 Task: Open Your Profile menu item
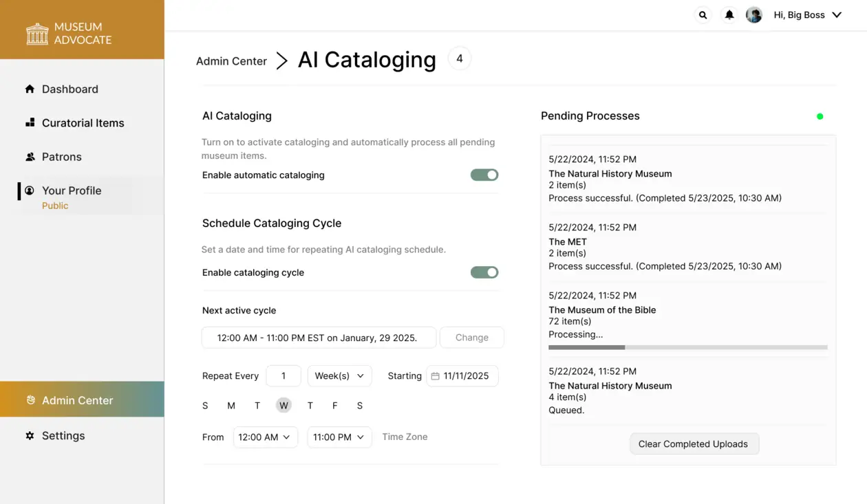click(x=72, y=190)
